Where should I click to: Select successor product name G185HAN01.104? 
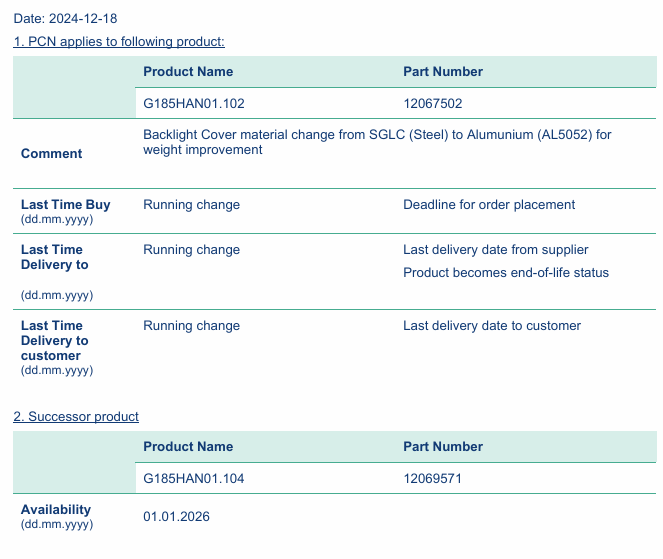click(x=194, y=479)
